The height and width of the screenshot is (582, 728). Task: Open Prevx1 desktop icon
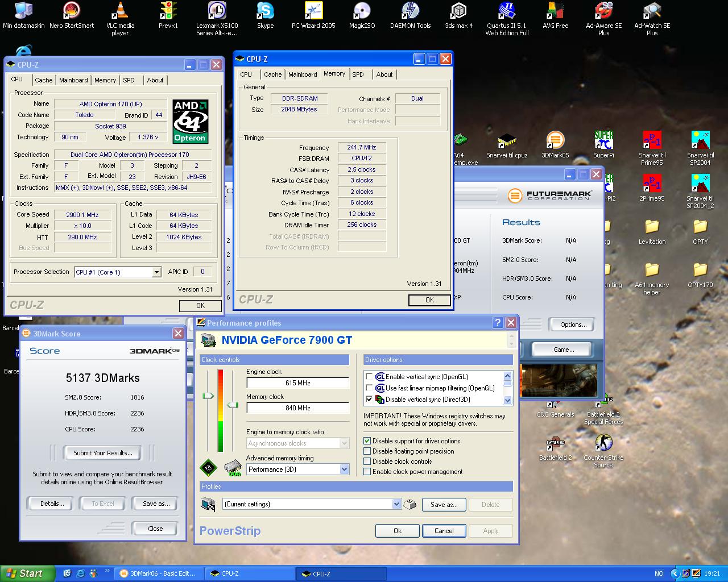click(168, 15)
